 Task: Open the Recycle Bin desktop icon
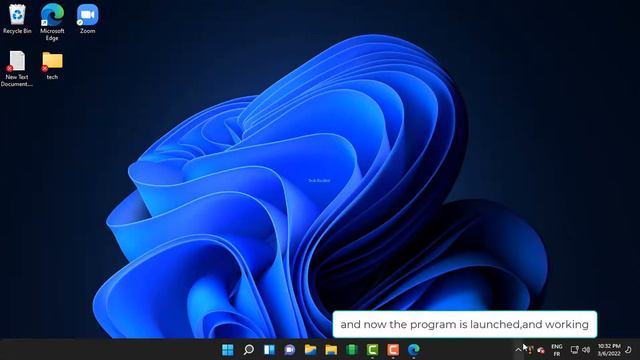pos(17,19)
